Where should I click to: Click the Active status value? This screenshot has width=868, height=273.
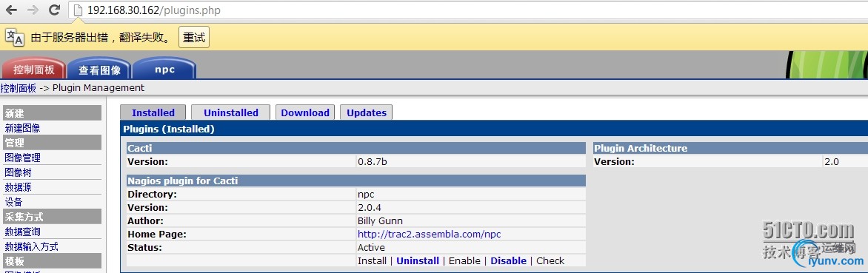(x=371, y=248)
